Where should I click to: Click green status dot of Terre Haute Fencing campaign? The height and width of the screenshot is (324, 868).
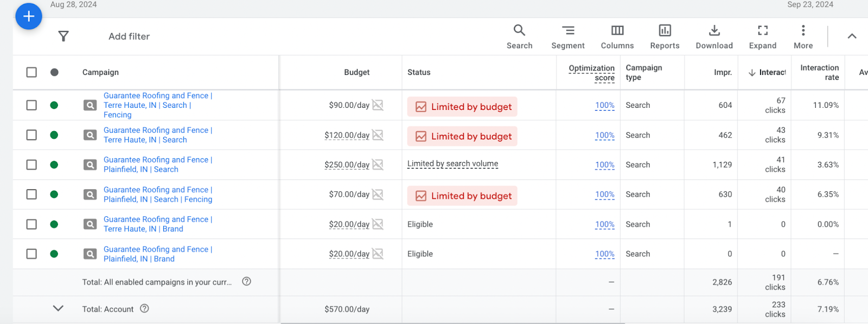54,105
